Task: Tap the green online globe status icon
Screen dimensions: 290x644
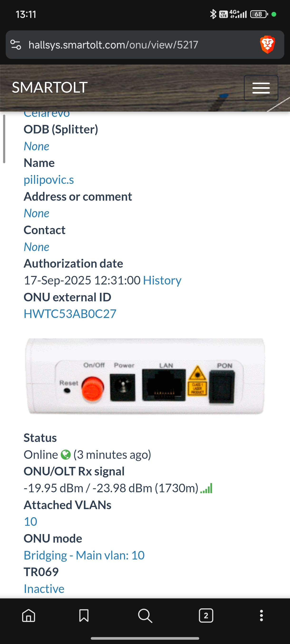Action: tap(66, 455)
